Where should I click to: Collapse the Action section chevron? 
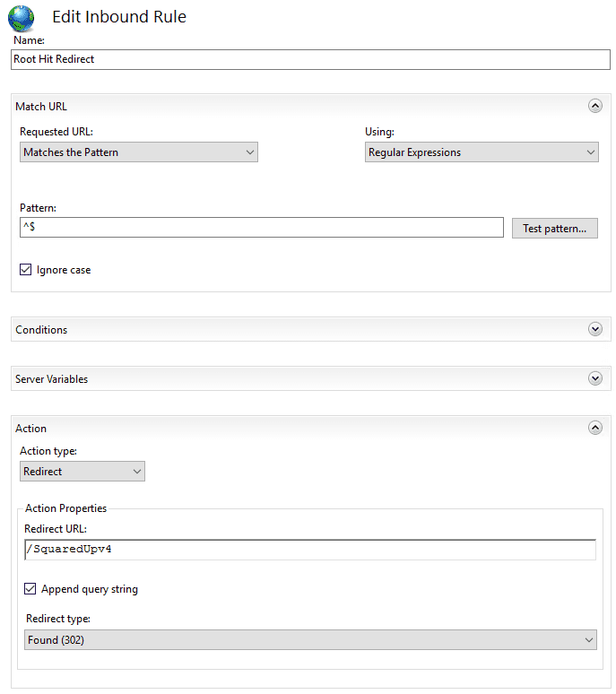tap(594, 428)
